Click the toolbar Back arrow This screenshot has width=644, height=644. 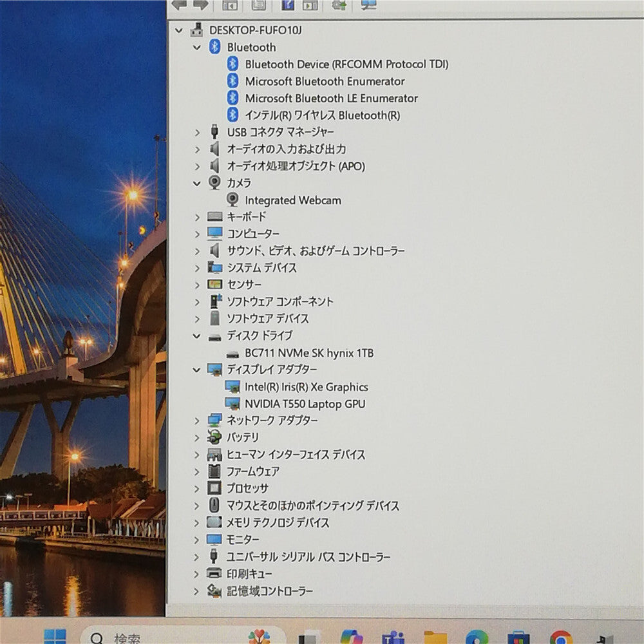(180, 5)
